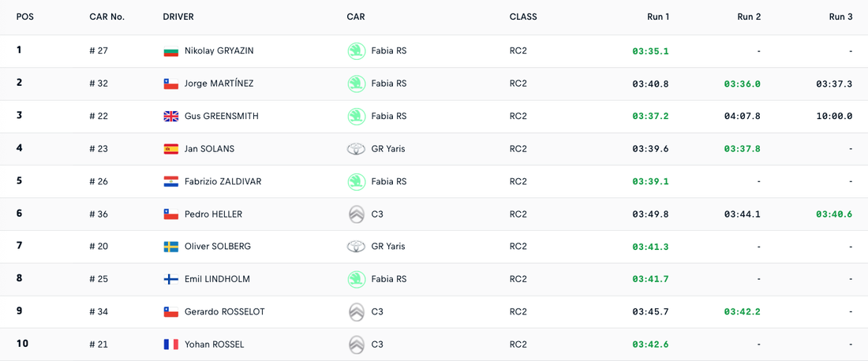Image resolution: width=868 pixels, height=361 pixels.
Task: Click the POS column header
Action: 25,17
